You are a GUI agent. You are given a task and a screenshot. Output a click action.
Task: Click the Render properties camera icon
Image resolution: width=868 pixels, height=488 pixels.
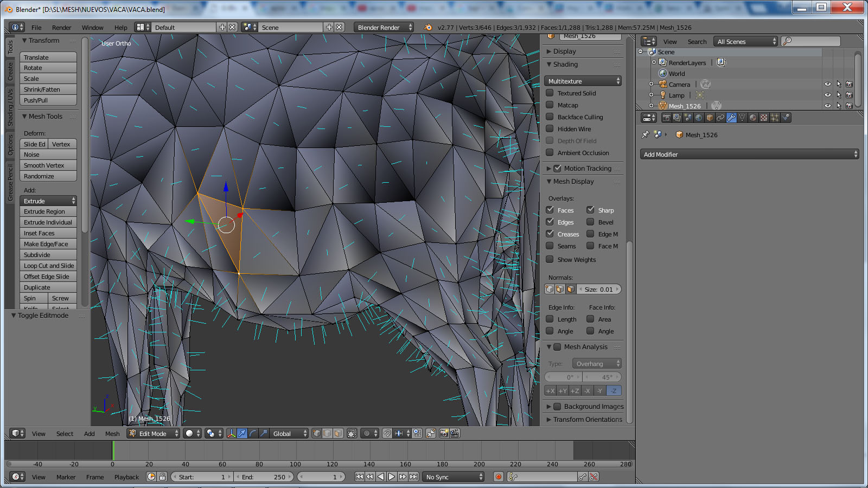(x=666, y=118)
